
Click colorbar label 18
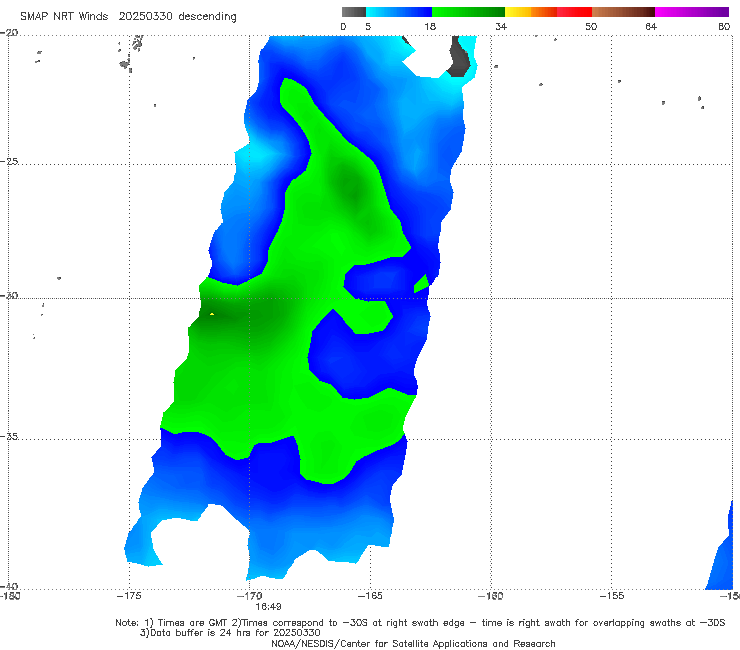(x=430, y=26)
